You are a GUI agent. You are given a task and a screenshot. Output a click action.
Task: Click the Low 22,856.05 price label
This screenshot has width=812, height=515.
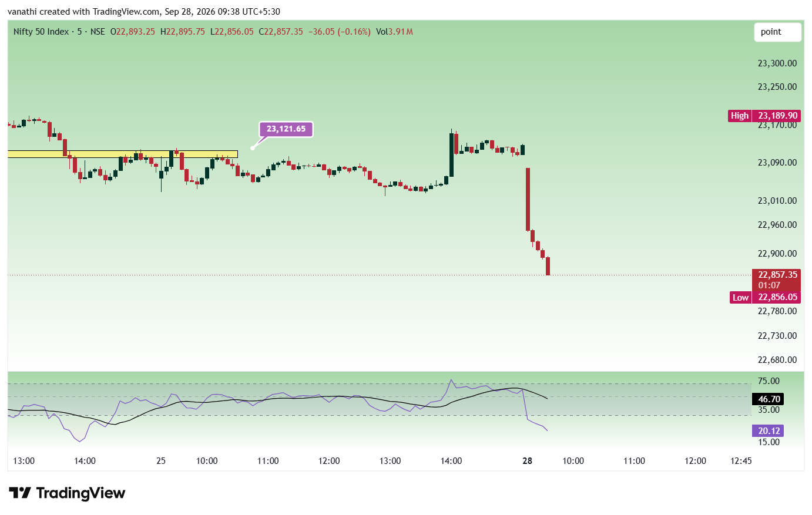click(x=765, y=297)
